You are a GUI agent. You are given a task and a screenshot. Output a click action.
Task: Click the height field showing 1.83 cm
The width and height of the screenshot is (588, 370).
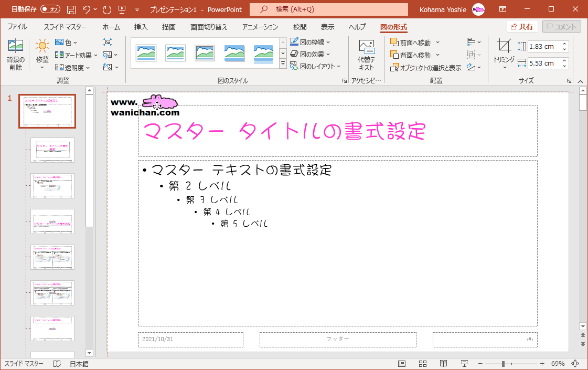point(544,47)
